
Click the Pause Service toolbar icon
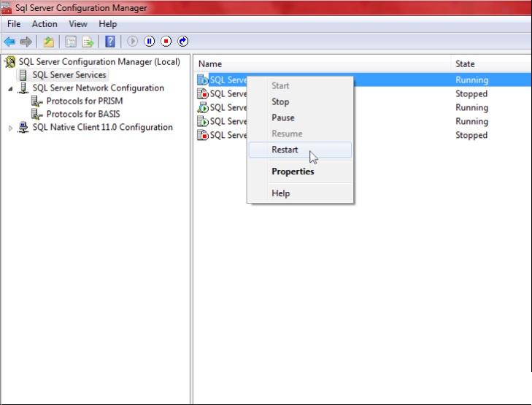(x=150, y=42)
